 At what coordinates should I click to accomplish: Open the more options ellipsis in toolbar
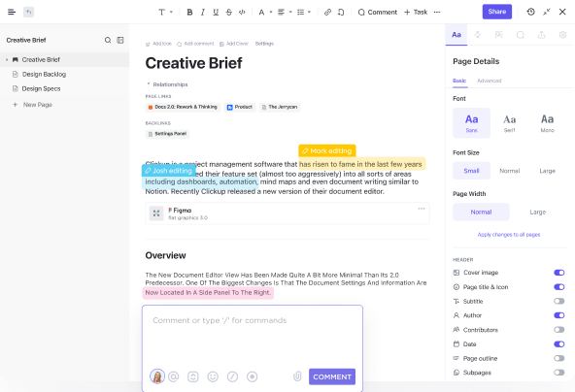pos(437,12)
